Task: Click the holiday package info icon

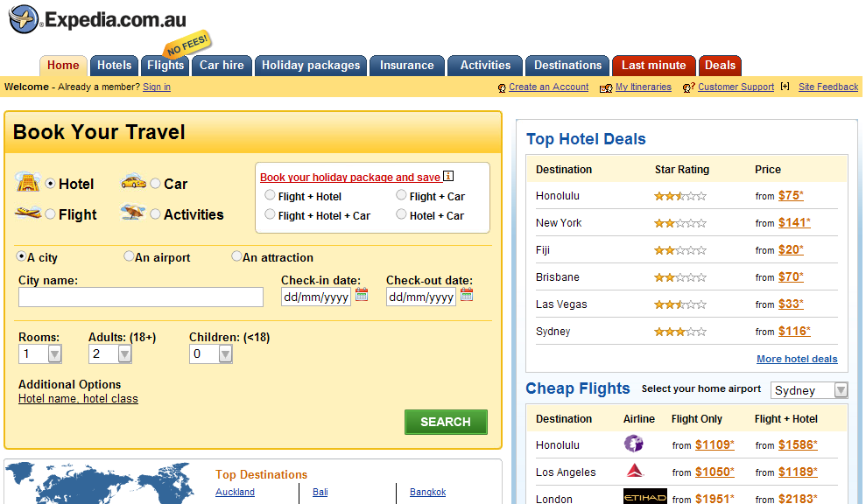Action: coord(448,176)
